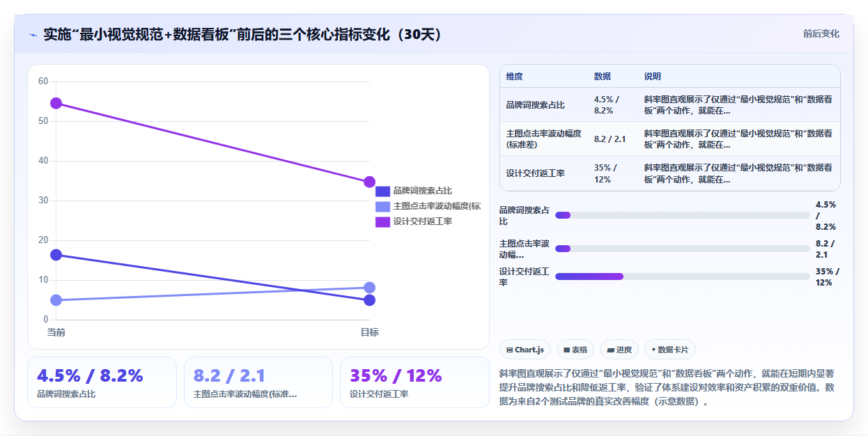Select the 数据卡片 chip
The width and height of the screenshot is (868, 436).
click(x=669, y=350)
